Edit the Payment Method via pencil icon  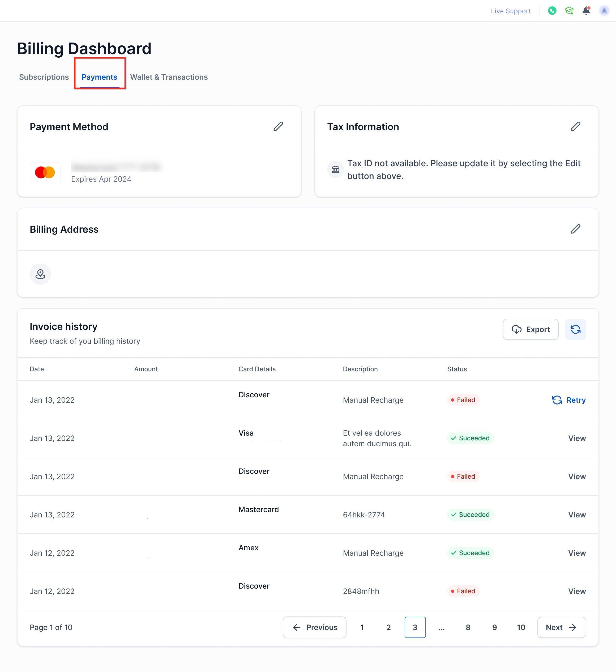pyautogui.click(x=278, y=126)
